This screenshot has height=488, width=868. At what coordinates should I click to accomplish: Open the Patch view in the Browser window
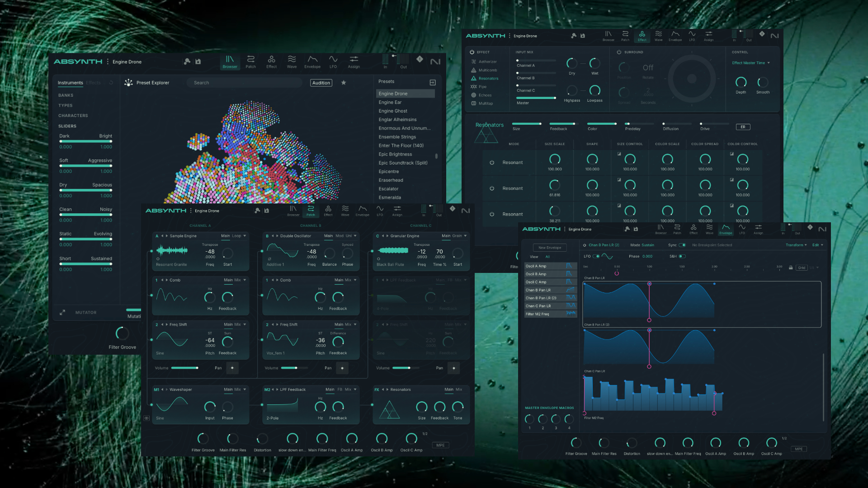(x=250, y=62)
